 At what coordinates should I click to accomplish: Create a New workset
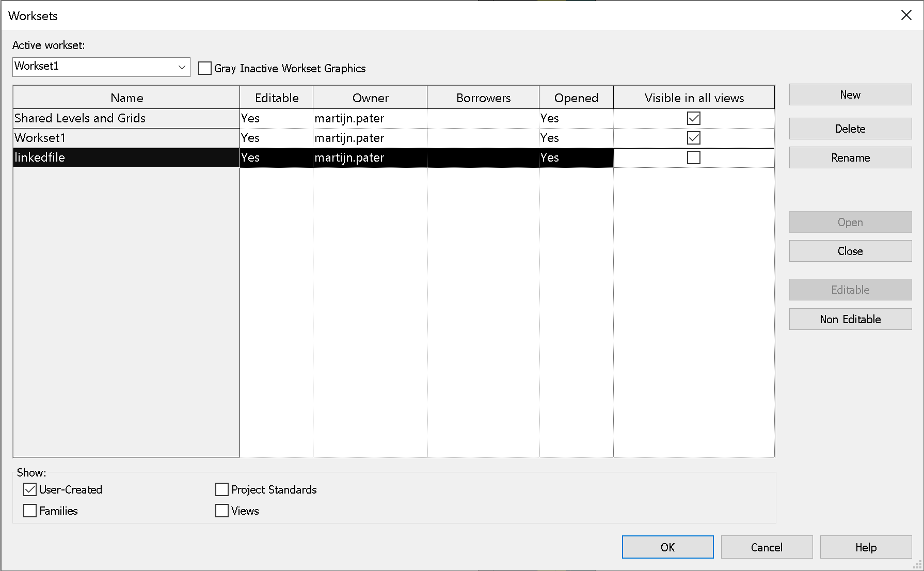click(850, 94)
